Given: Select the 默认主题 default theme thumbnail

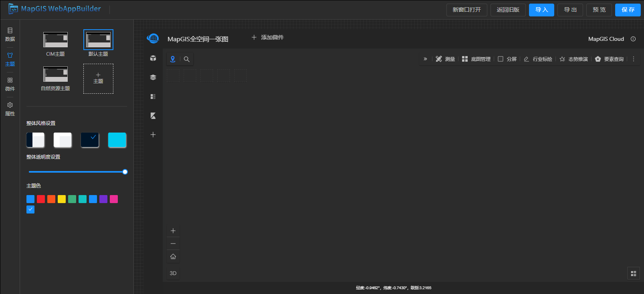Looking at the screenshot, I should [98, 40].
